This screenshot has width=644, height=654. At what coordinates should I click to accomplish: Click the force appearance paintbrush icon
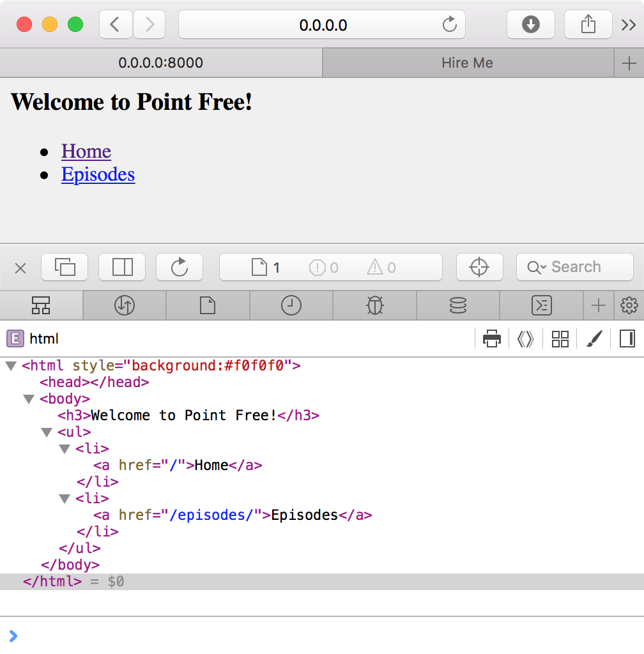pos(594,338)
